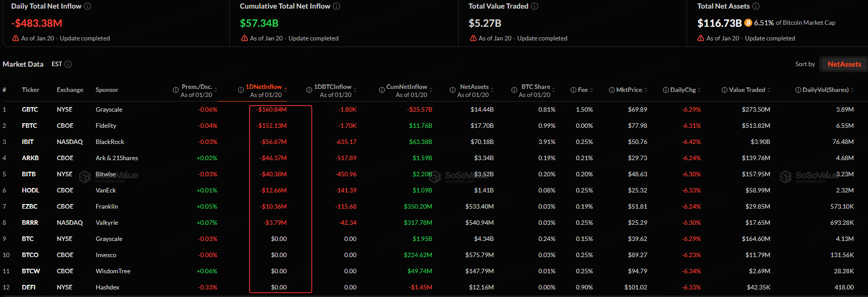Image resolution: width=868 pixels, height=297 pixels.
Task: Click info icon before CumNetInflow column header
Action: 382,90
